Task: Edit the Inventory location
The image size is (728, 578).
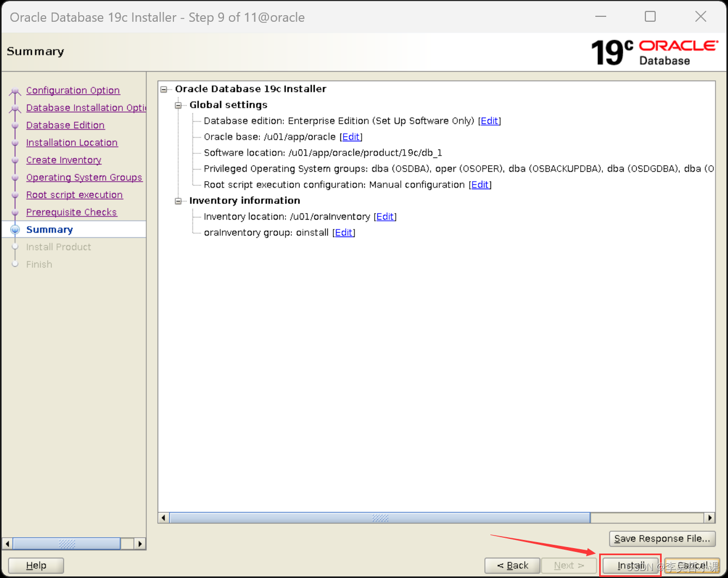Action: point(385,217)
